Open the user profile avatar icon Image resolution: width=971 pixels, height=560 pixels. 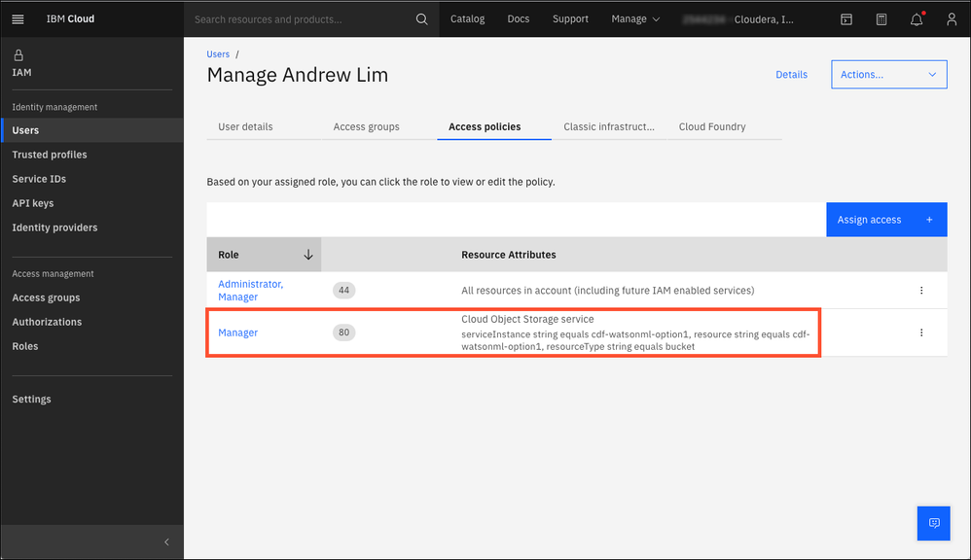point(952,18)
